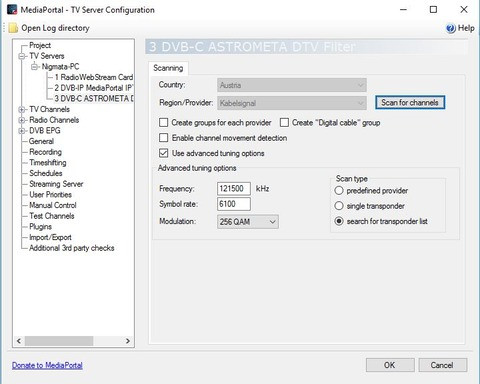Select Radio Channels label in tree

[54, 120]
